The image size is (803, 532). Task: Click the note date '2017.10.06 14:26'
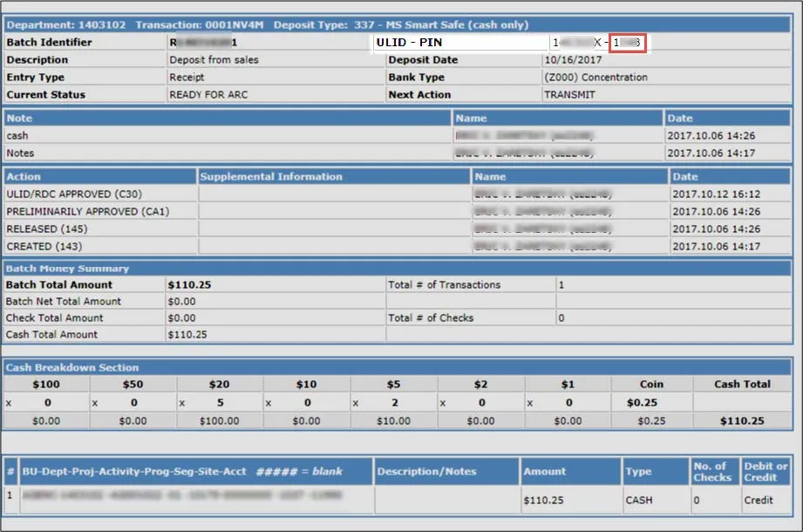[711, 136]
